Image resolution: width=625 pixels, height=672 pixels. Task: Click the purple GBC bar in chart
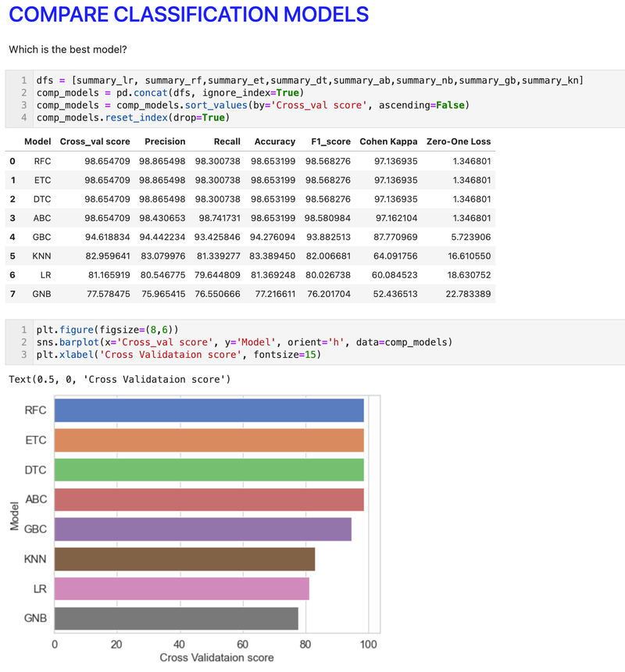pyautogui.click(x=202, y=529)
